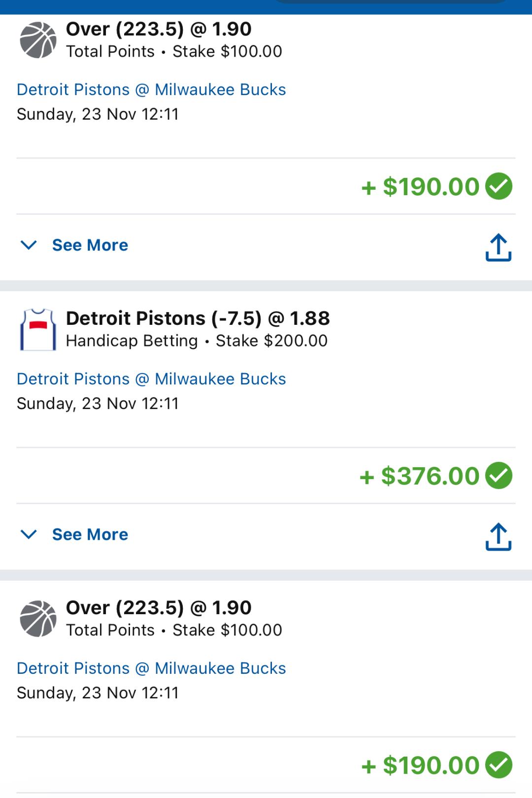Click green checkmark beside +$376.00
The height and width of the screenshot is (798, 532).
499,476
